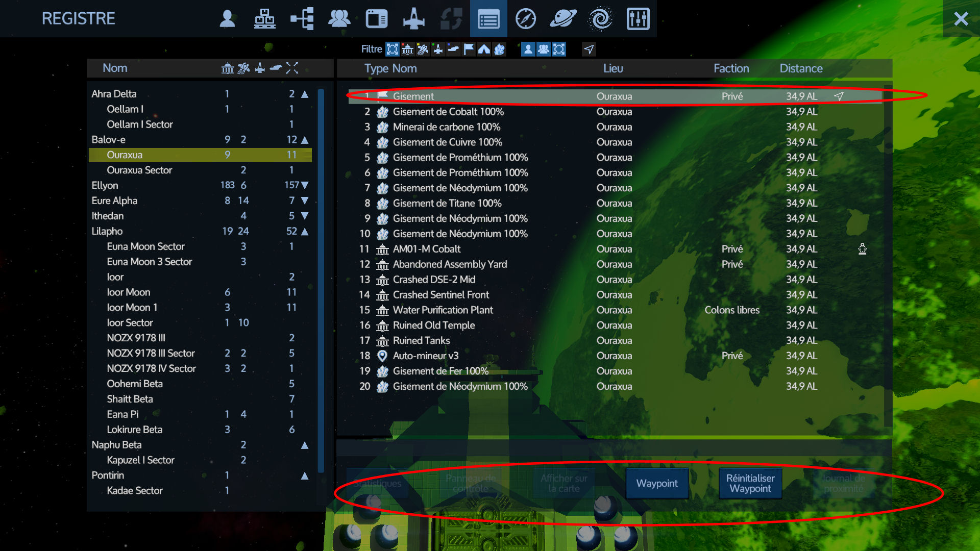Screen dimensions: 980x551
Task: Open the Logistics crates tab
Action: pos(264,19)
